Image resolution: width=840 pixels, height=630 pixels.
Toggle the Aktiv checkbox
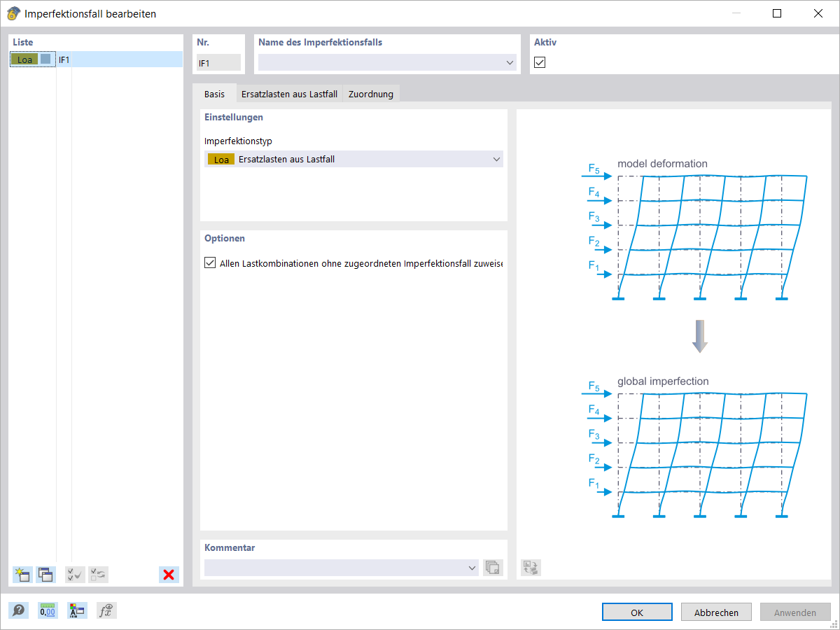click(540, 62)
